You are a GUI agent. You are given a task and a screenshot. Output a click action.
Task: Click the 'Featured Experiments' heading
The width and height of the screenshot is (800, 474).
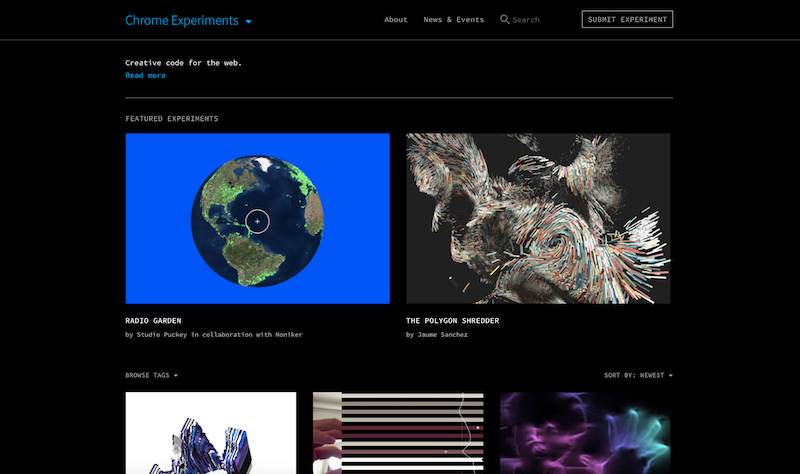171,118
